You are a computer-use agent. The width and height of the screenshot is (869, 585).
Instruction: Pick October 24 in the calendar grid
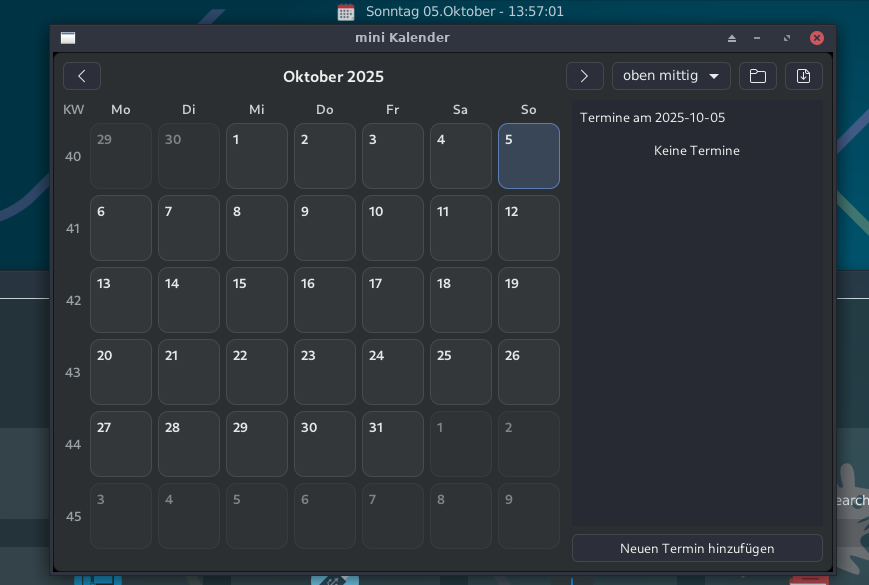392,372
